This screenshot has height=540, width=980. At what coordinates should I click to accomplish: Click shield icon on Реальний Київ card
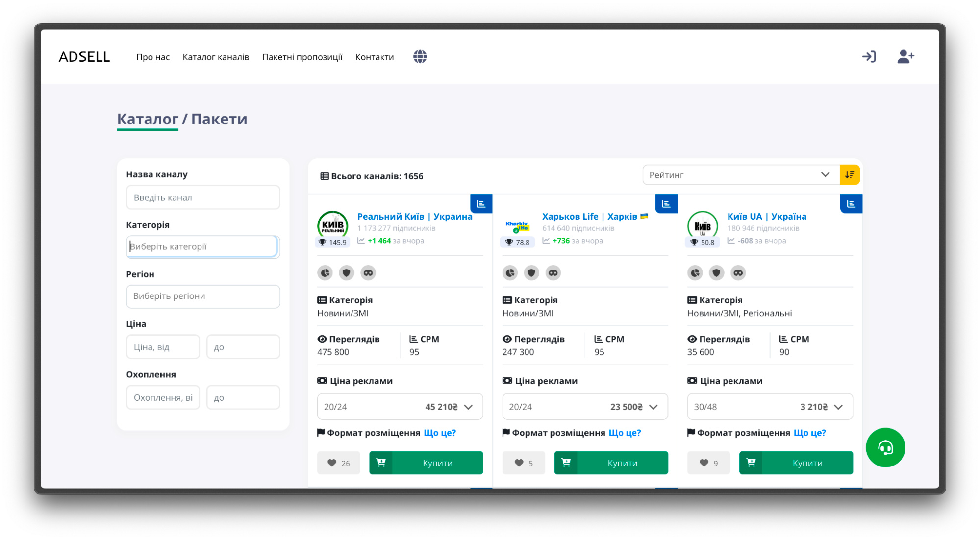pyautogui.click(x=347, y=273)
